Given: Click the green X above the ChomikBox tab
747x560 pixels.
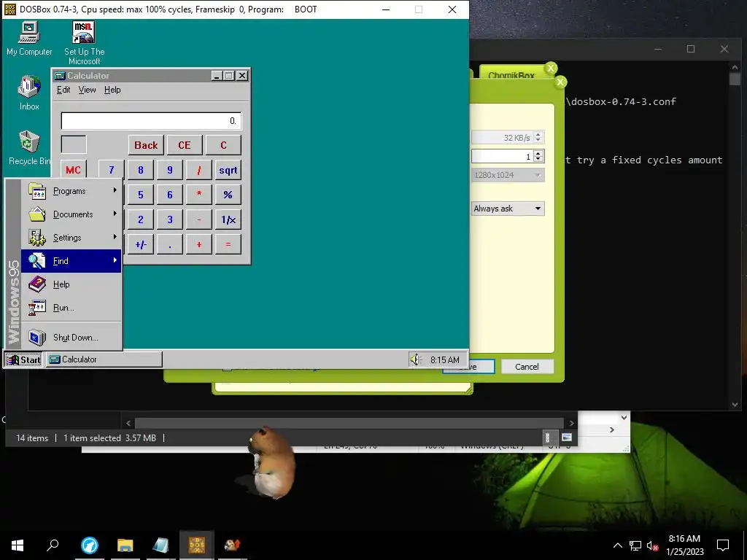Looking at the screenshot, I should (551, 68).
